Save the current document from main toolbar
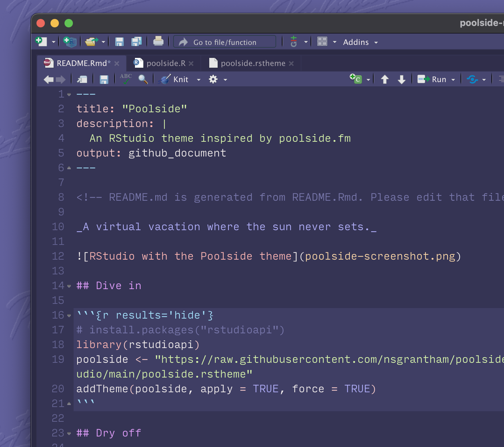Image resolution: width=504 pixels, height=447 pixels. pos(120,42)
